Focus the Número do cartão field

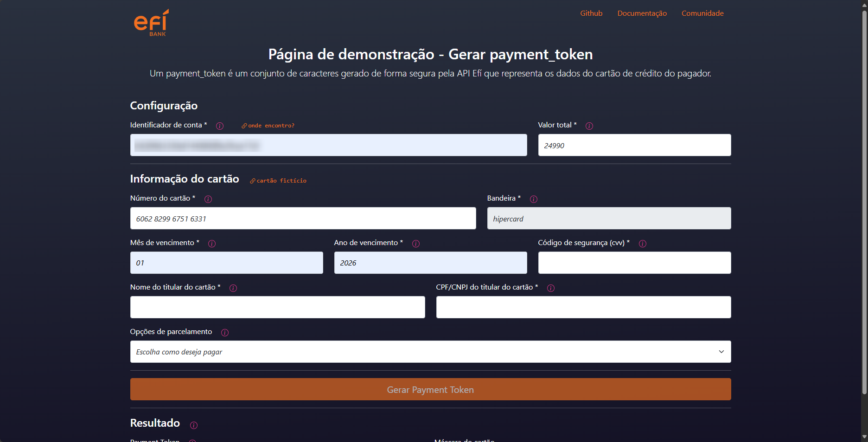click(303, 218)
